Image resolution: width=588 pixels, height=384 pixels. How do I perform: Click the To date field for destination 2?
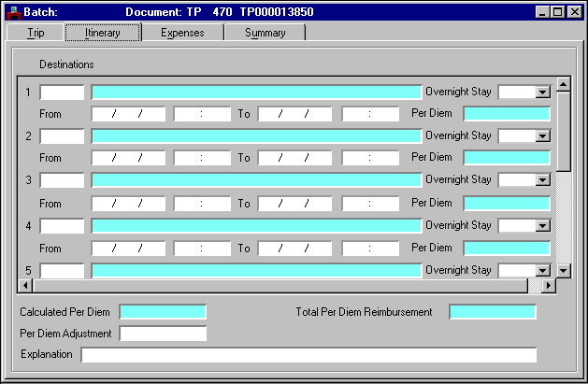coord(294,158)
